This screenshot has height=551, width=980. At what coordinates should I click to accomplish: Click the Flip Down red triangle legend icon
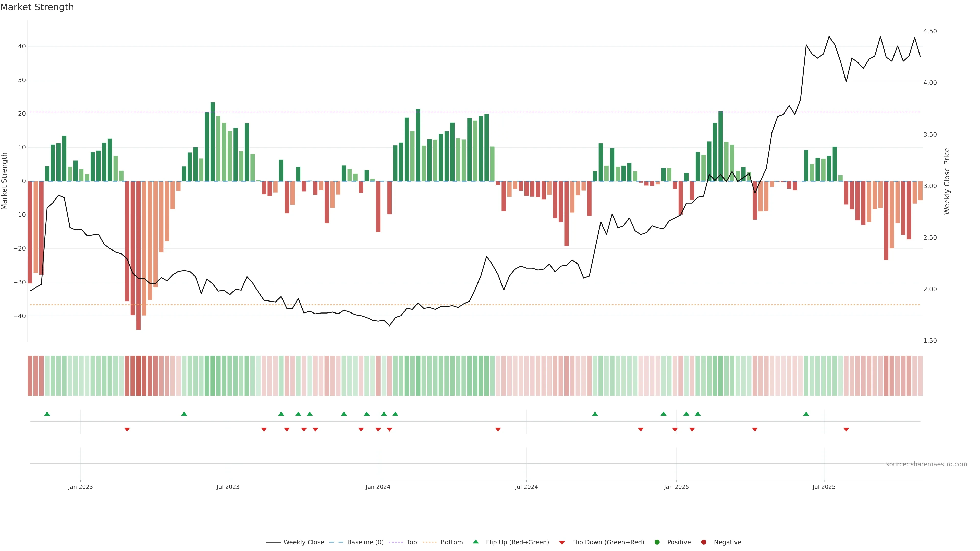562,542
